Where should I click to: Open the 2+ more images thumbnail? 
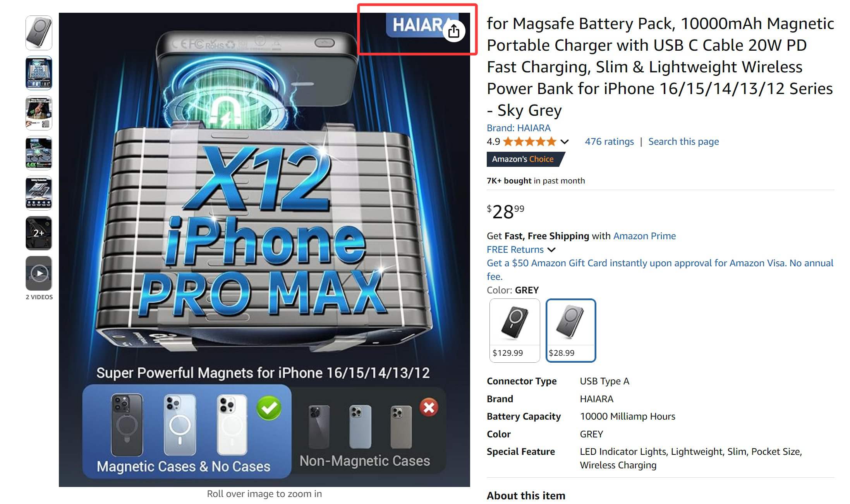39,233
